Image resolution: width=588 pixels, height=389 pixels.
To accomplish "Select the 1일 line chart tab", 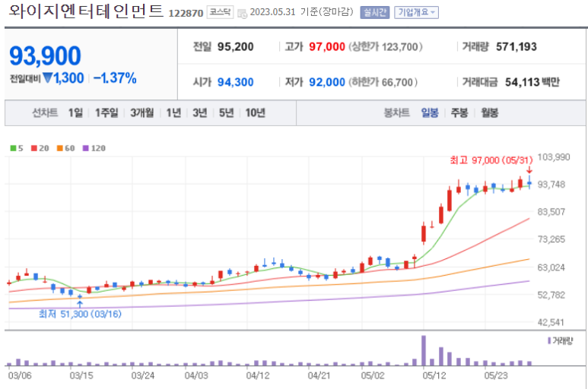I will pyautogui.click(x=75, y=112).
